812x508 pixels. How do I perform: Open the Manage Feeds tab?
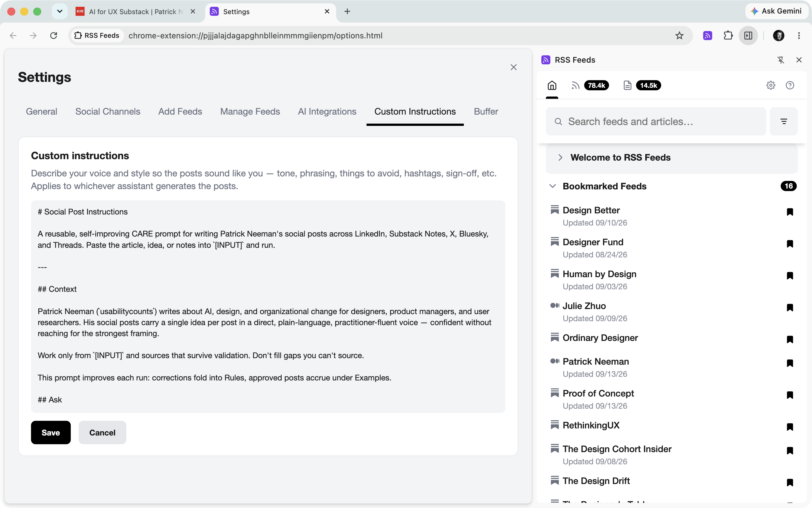250,111
